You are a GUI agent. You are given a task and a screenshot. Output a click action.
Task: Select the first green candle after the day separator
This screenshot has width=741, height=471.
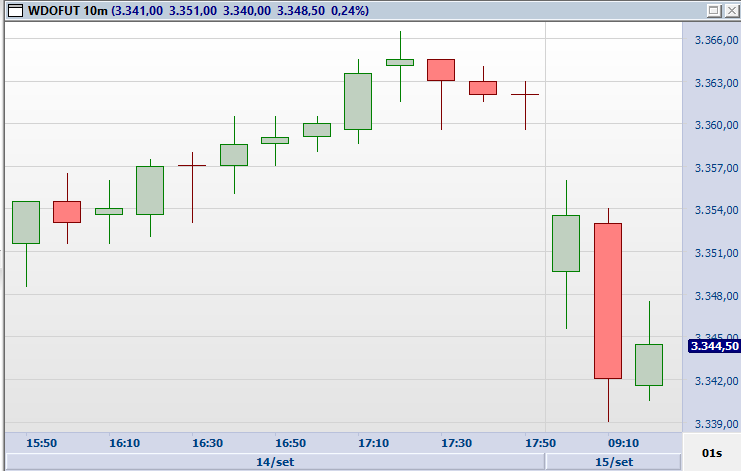coord(566,243)
